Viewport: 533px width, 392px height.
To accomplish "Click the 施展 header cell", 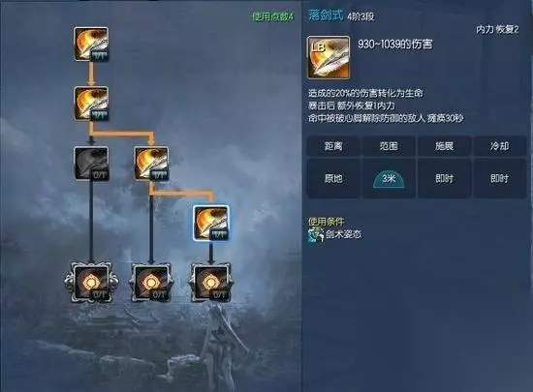I will [444, 146].
